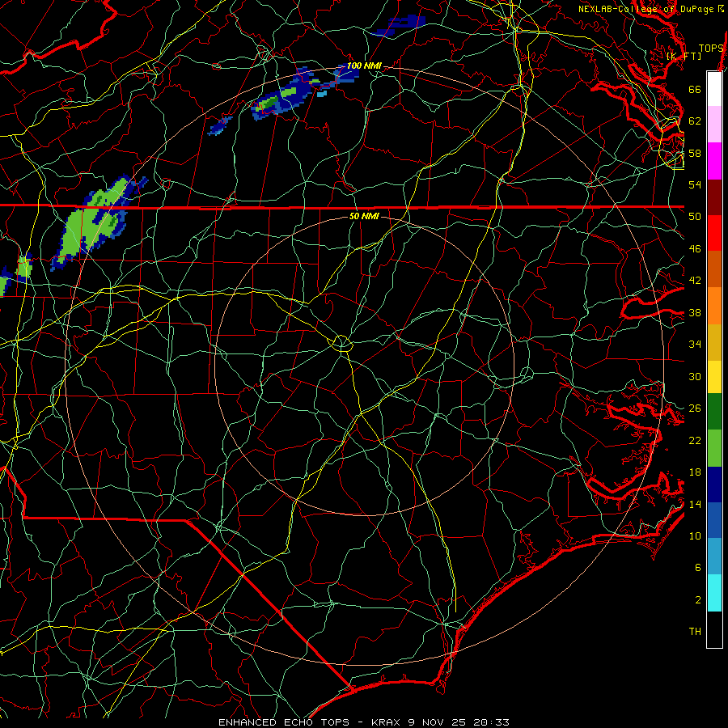This screenshot has width=728, height=728.
Task: Click the "26" legend value
Action: 695,408
